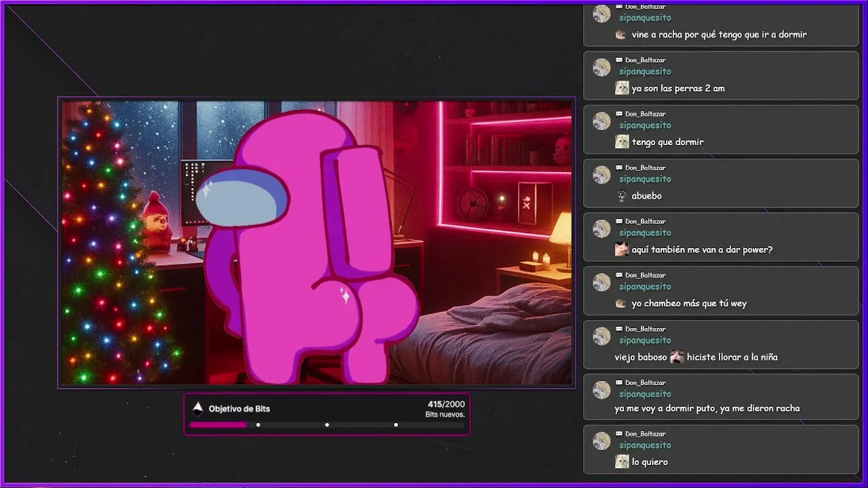Click the emote before 'vine a racha por qué'
The height and width of the screenshot is (488, 868).
(620, 35)
